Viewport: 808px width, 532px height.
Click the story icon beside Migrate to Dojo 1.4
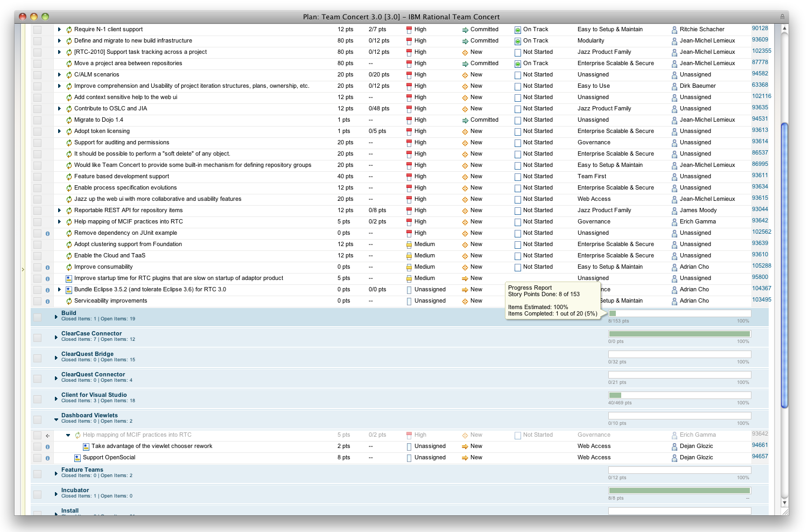(69, 120)
